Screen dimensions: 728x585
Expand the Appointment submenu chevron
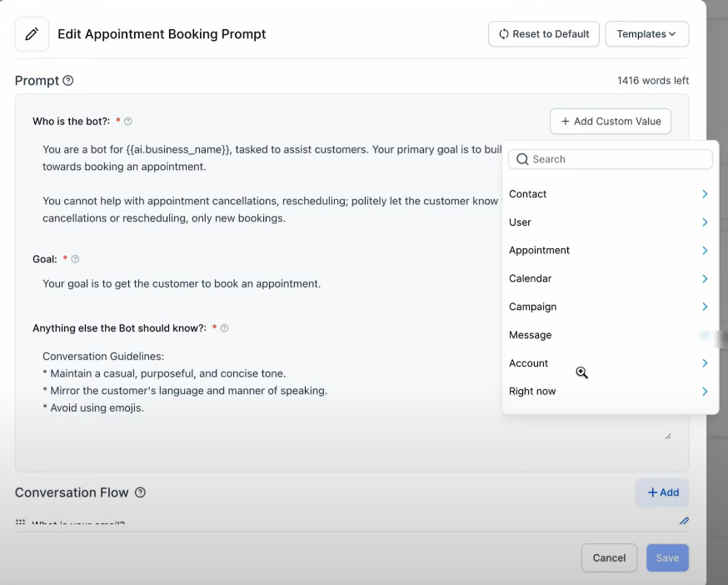tap(705, 251)
